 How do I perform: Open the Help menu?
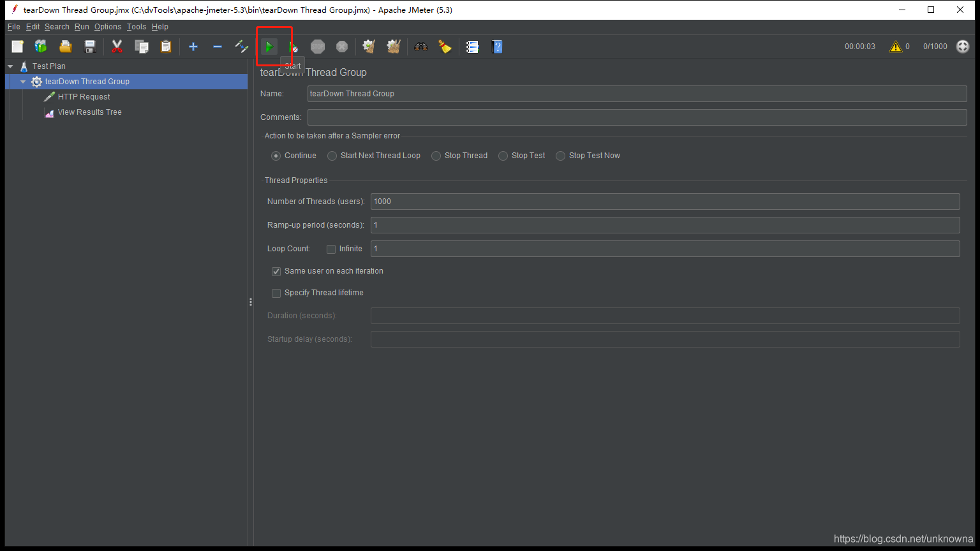[x=160, y=27]
